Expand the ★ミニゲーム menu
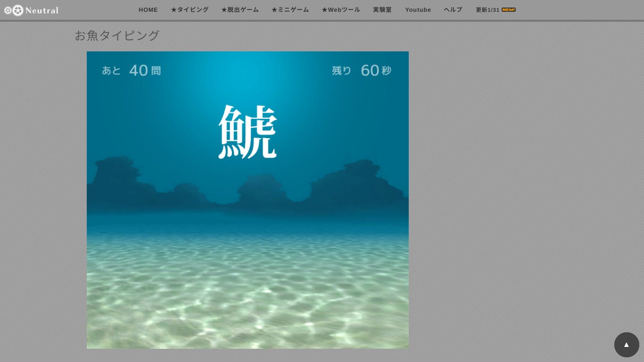Viewport: 644px width, 362px height. click(290, 10)
